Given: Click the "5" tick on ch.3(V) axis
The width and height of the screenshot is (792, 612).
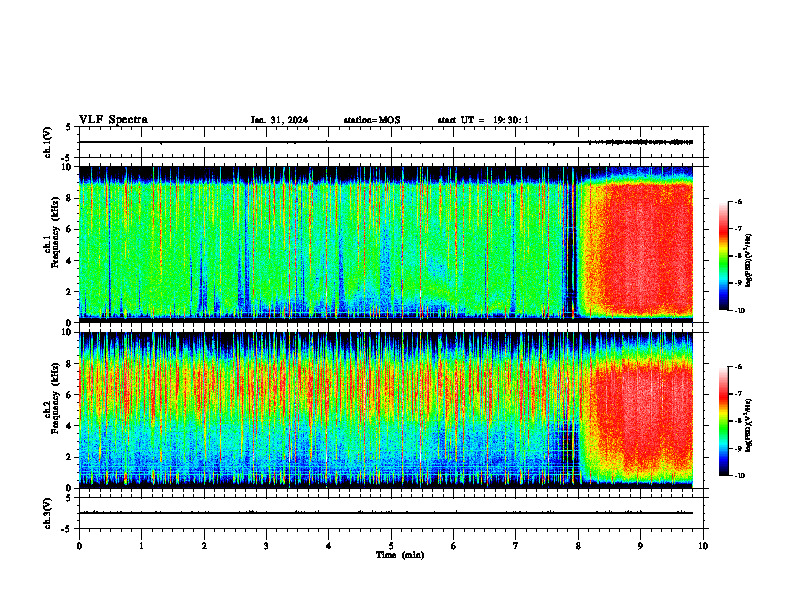Looking at the screenshot, I should [70, 498].
